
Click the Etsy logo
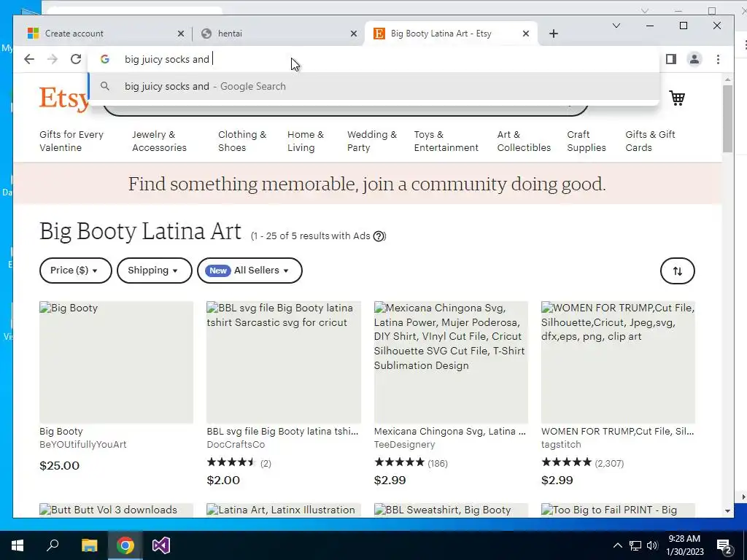pyautogui.click(x=64, y=99)
